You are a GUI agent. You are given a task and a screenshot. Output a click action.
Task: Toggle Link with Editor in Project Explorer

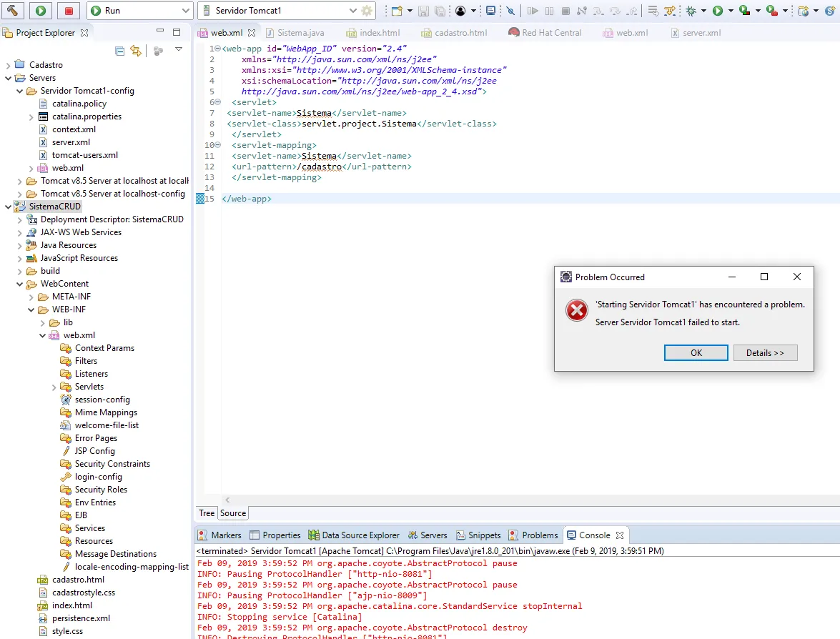tap(136, 51)
